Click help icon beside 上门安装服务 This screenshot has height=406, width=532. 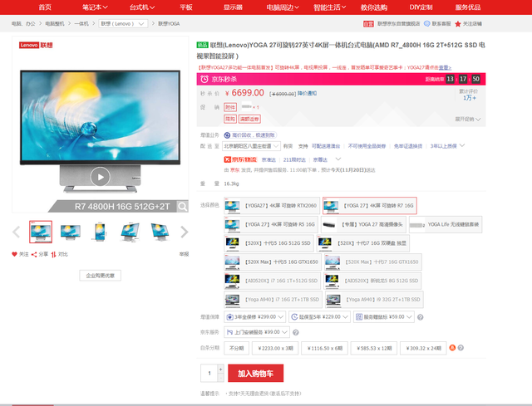296,332
